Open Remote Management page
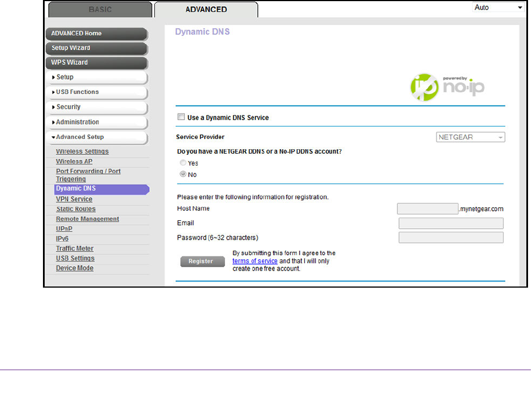Screen dimensions: 532x408 tap(88, 219)
